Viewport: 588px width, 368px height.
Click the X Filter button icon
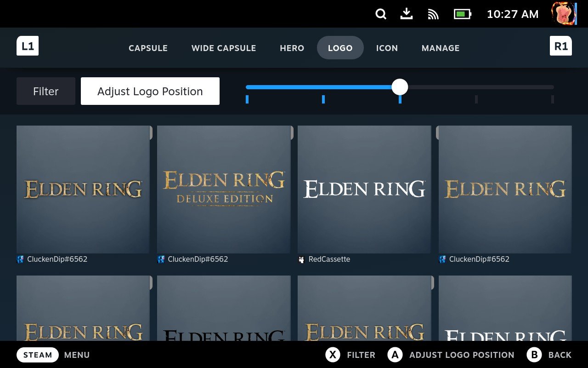pos(333,355)
